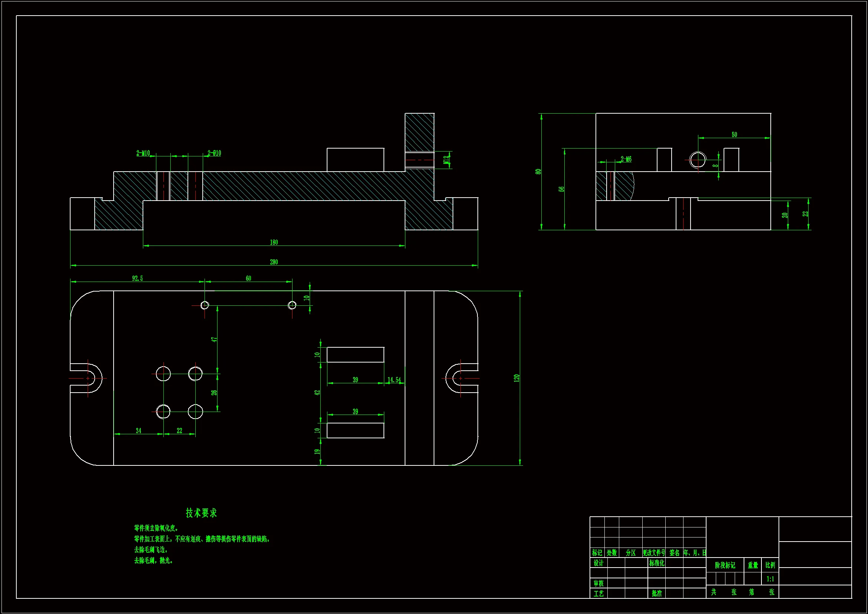This screenshot has width=868, height=614.
Task: Select the 重量 title block cell
Action: pyautogui.click(x=753, y=565)
